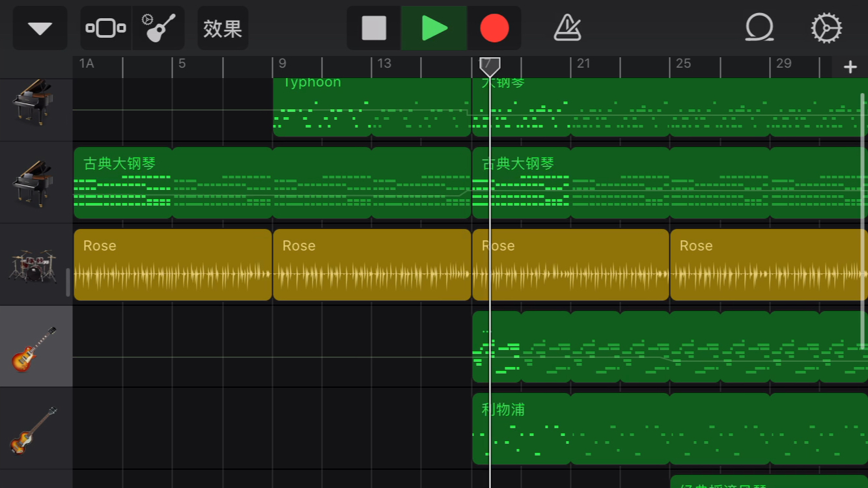868x488 pixels.
Task: Tap bar 29 on the ruler
Action: click(783, 64)
